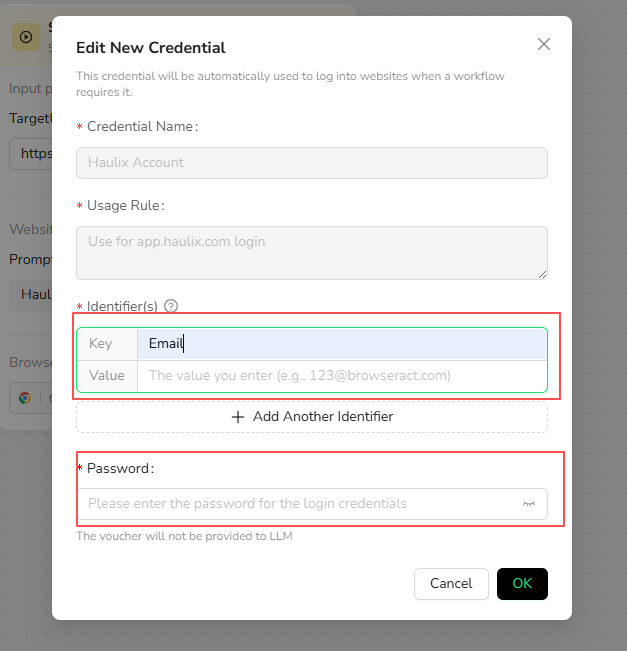Click the Identifier(s) help question mark icon

tap(171, 306)
